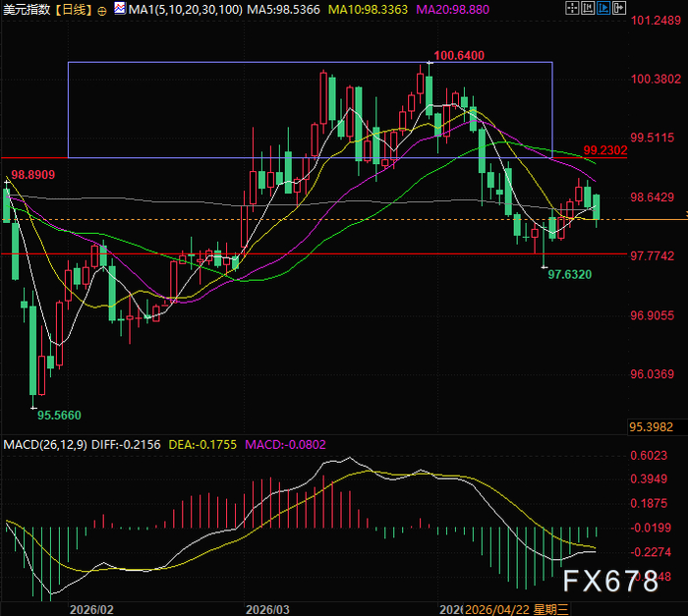The width and height of the screenshot is (688, 616).
Task: Click the 0.6023 MACD axis value
Action: pos(649,456)
